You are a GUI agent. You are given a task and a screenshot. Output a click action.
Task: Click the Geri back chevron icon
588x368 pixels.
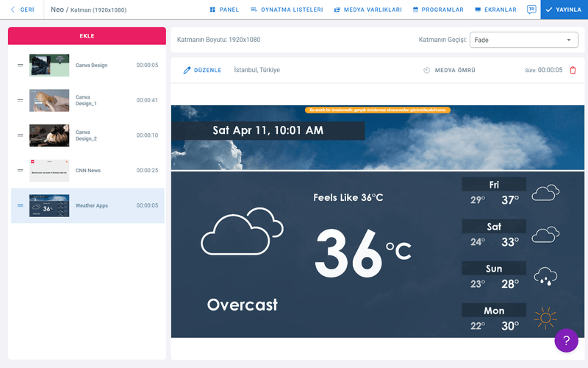coord(12,10)
